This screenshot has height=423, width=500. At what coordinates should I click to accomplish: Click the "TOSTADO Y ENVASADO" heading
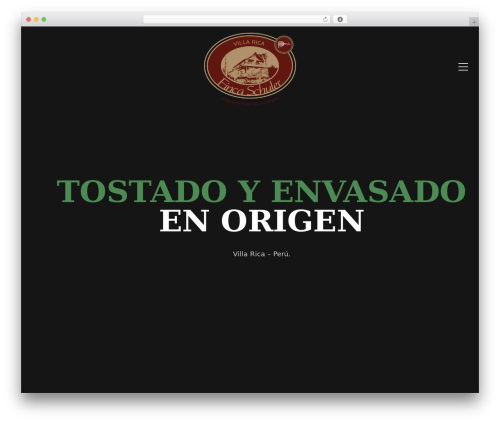tap(261, 191)
